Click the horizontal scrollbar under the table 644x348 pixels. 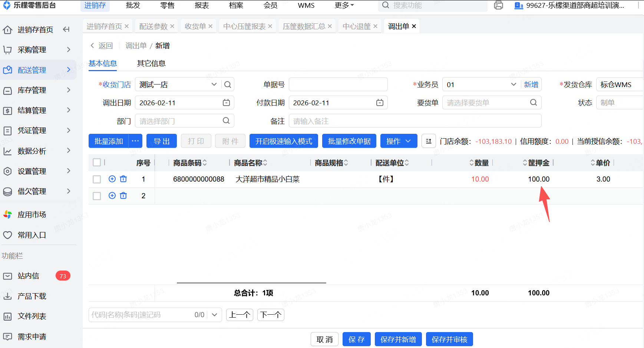coord(251,283)
